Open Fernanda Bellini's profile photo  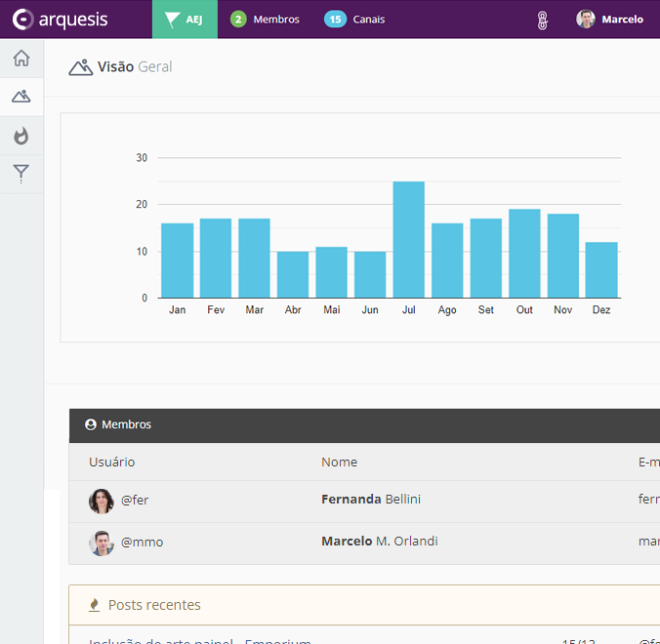tap(102, 501)
